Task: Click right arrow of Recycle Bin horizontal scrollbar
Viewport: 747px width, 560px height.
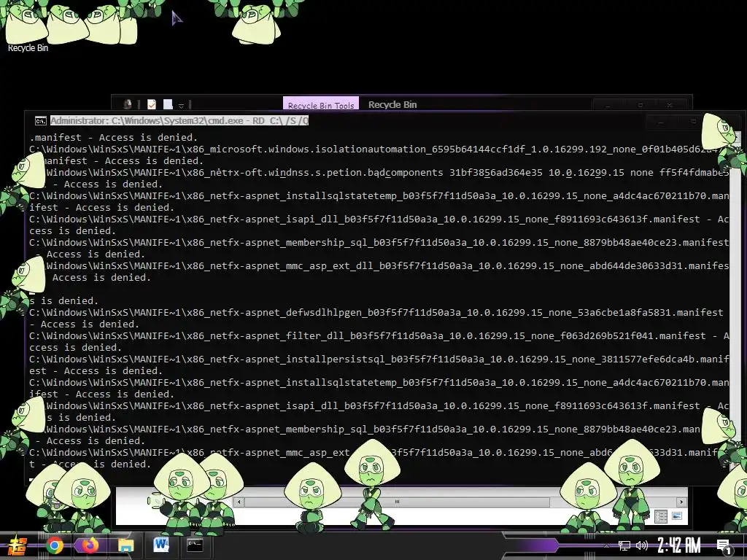Action: [681, 502]
